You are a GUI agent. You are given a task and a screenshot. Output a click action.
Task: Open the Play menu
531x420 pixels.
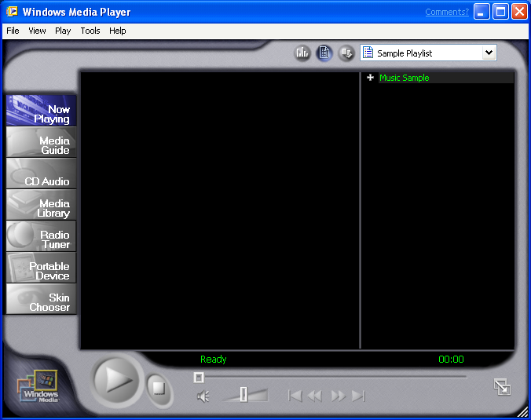[x=63, y=31]
